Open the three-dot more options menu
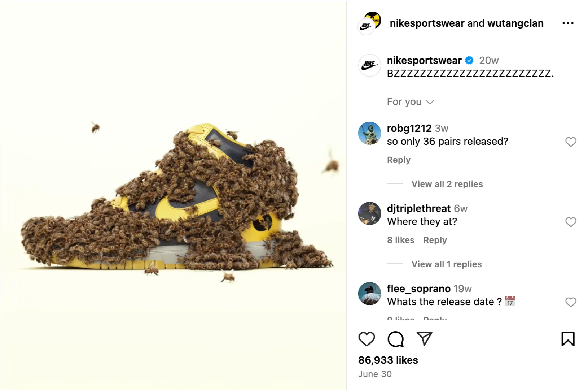Image resolution: width=588 pixels, height=390 pixels. click(568, 23)
